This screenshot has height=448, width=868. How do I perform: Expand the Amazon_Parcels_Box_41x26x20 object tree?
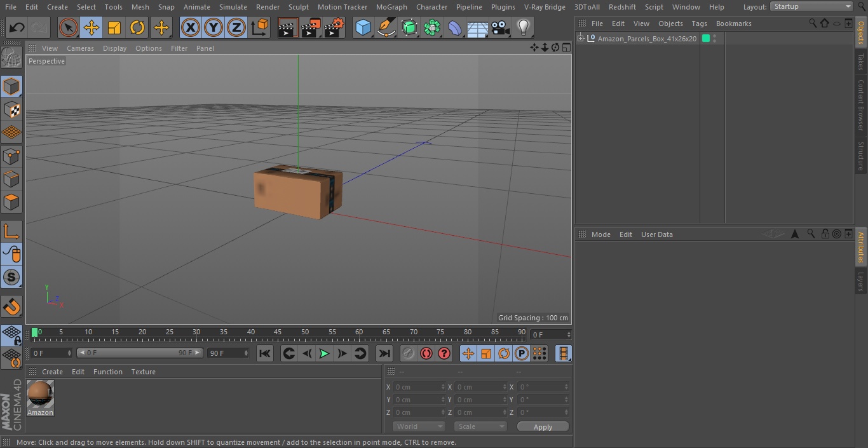(x=580, y=39)
